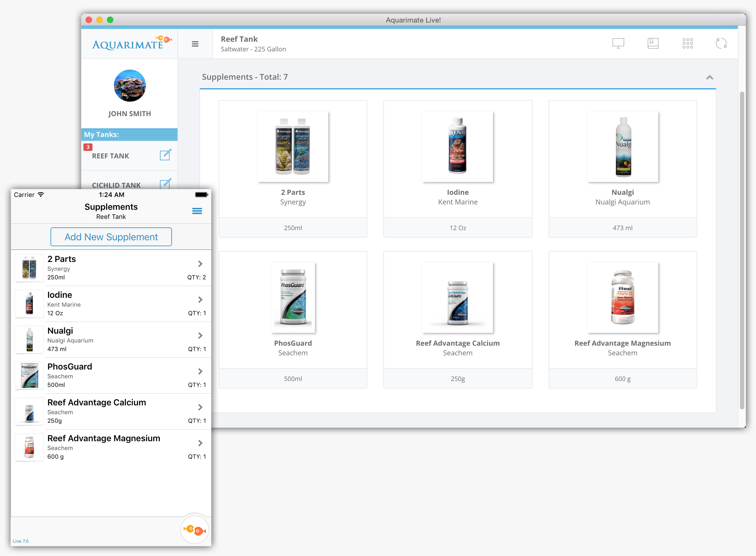Toggle the sidebar hamburger menu in desktop window

[195, 44]
